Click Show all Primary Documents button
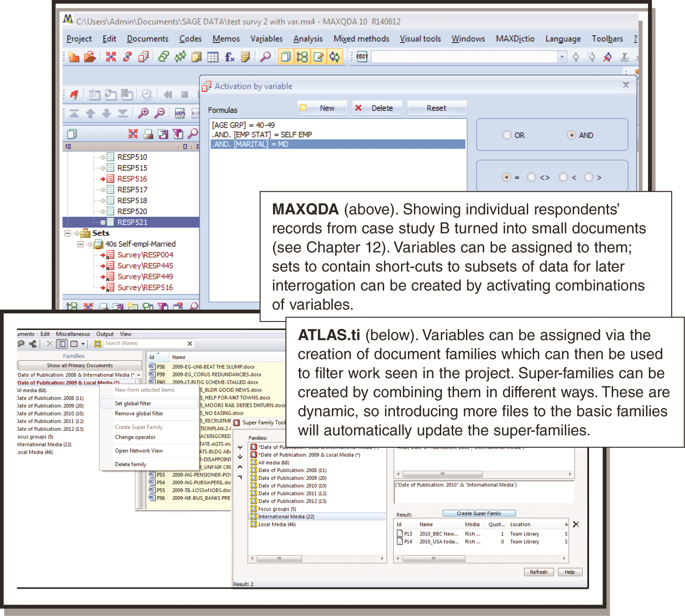The image size is (685, 616). click(80, 365)
